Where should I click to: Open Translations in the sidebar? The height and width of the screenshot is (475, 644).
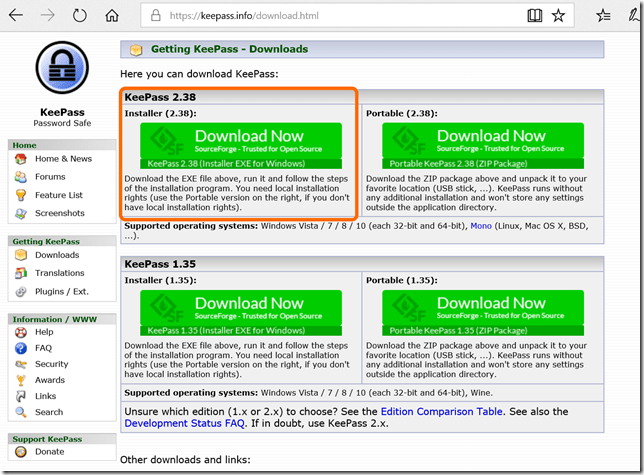pyautogui.click(x=59, y=273)
